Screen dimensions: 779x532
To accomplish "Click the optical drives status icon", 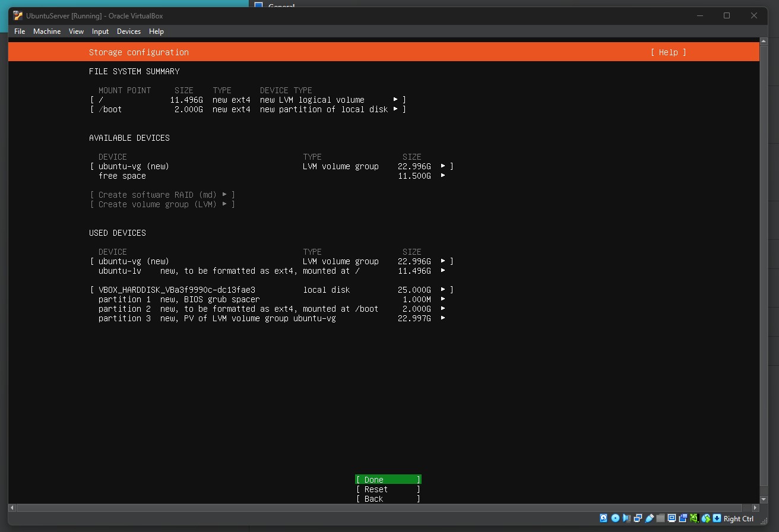I will click(616, 518).
